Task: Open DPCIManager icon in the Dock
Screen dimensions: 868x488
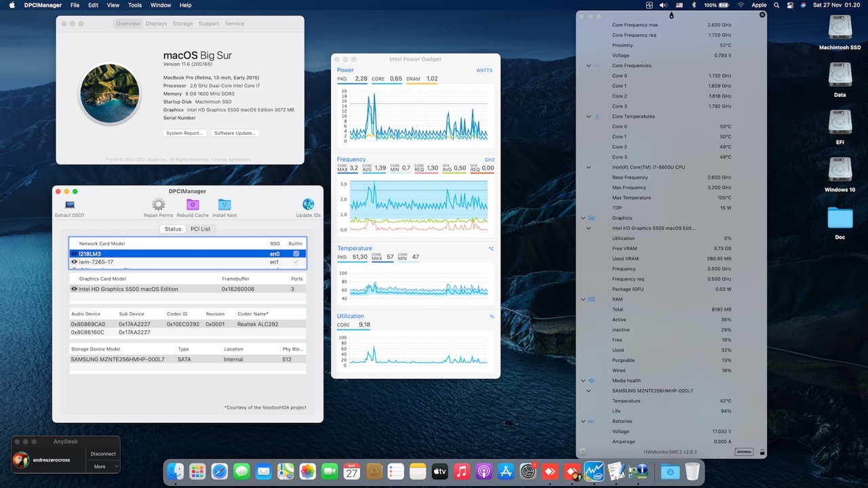Action: pos(638,471)
